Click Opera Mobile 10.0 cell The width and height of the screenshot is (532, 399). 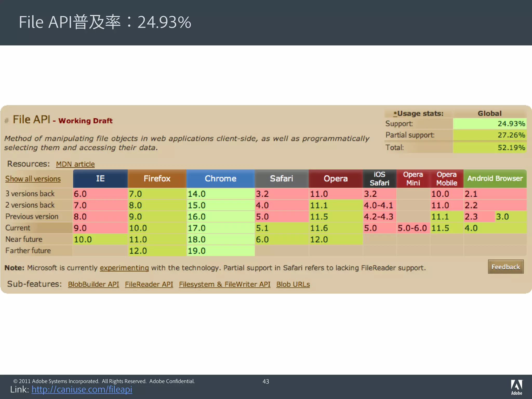pos(447,194)
